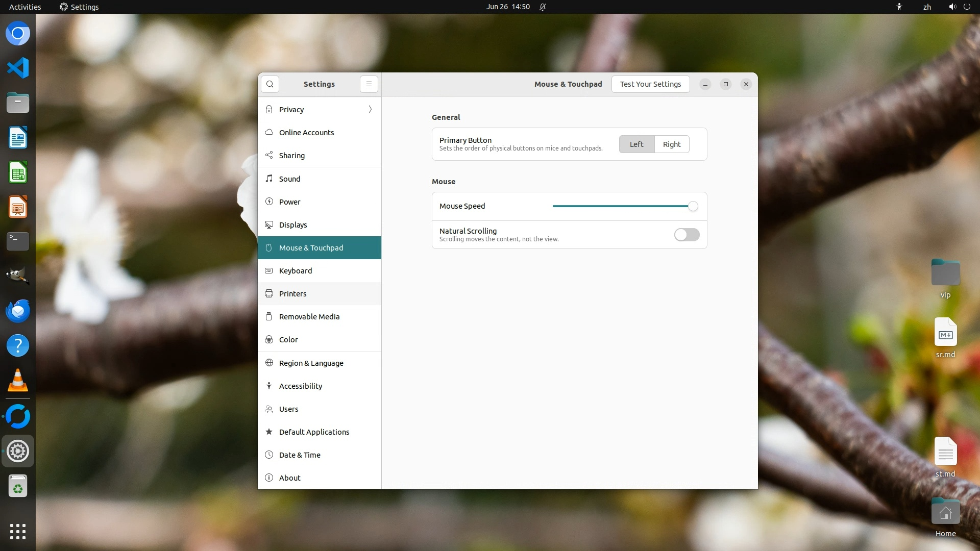Image resolution: width=980 pixels, height=551 pixels.
Task: Open the Sound settings panel
Action: (289, 179)
